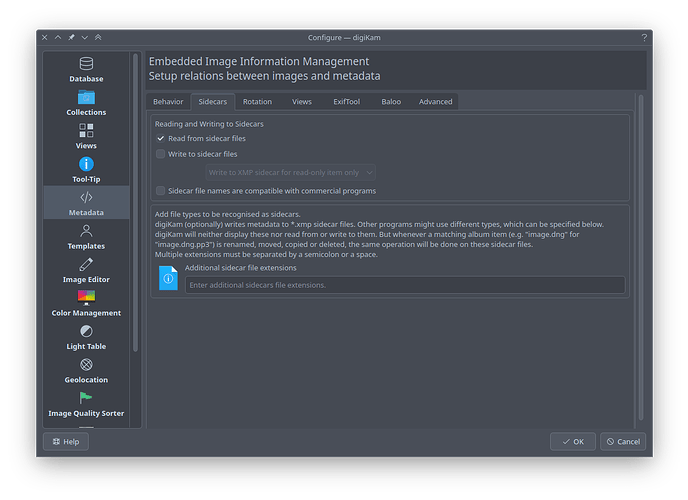This screenshot has height=500, width=688.
Task: Select the Sidecars tab
Action: pyautogui.click(x=213, y=102)
